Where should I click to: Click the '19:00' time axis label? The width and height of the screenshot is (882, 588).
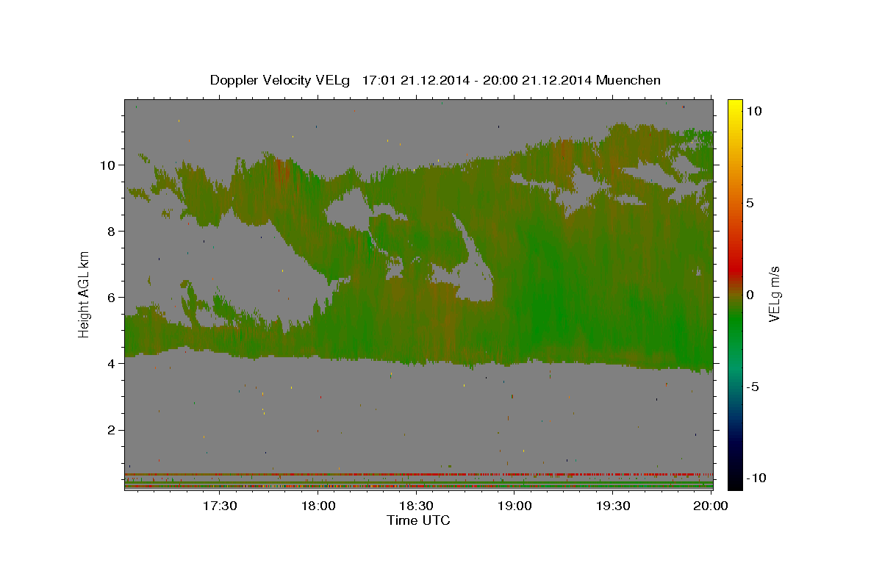pyautogui.click(x=514, y=506)
